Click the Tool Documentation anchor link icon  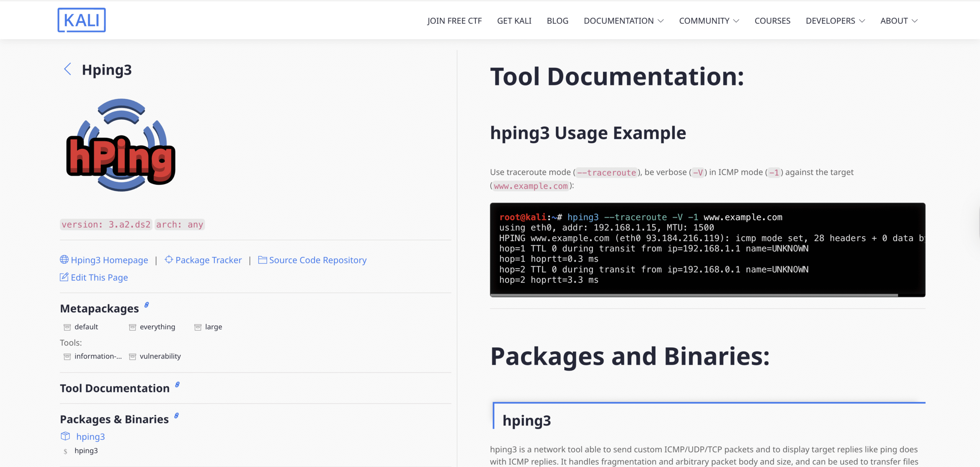pyautogui.click(x=177, y=385)
